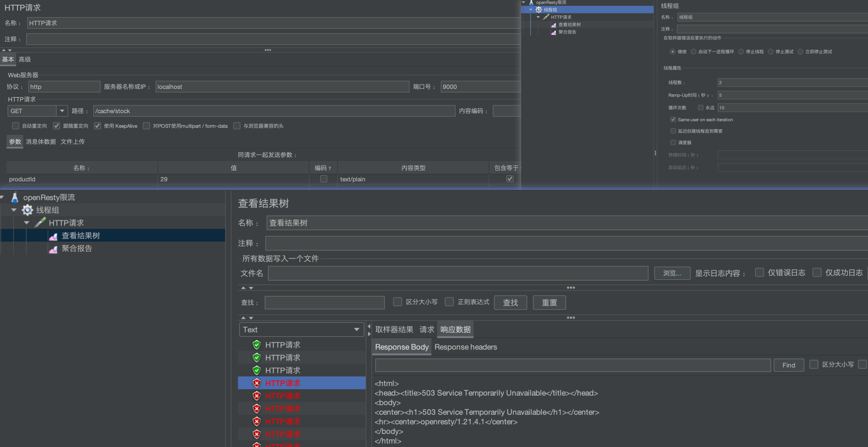Enable the 自动重定向 checkbox
This screenshot has height=447, width=868.
(15, 126)
